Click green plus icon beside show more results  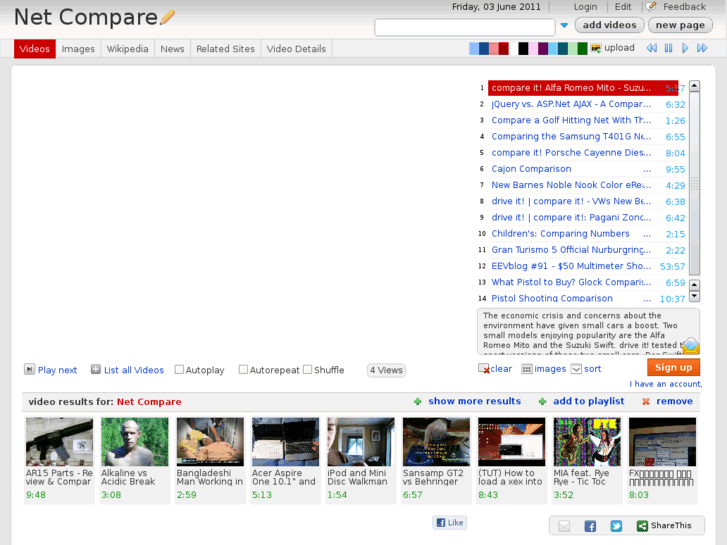tap(418, 401)
